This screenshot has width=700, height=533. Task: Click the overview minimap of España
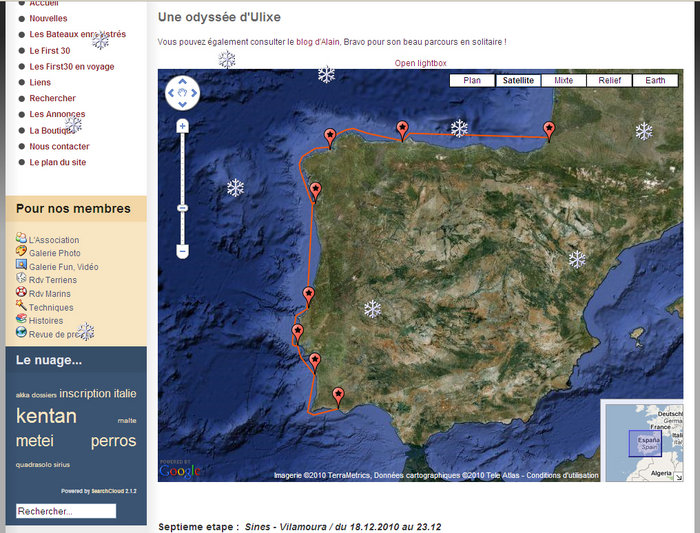pos(643,441)
